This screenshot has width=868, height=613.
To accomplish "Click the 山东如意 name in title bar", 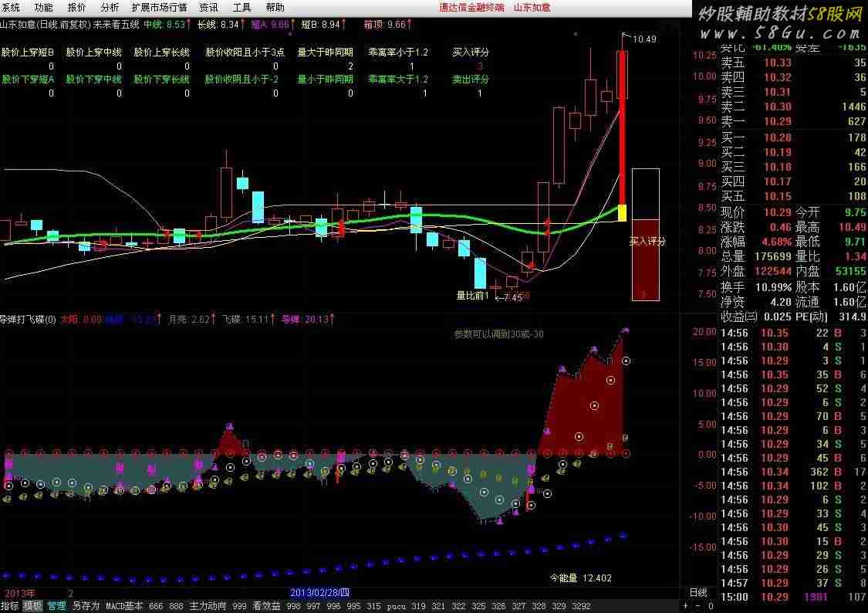I will tap(532, 7).
